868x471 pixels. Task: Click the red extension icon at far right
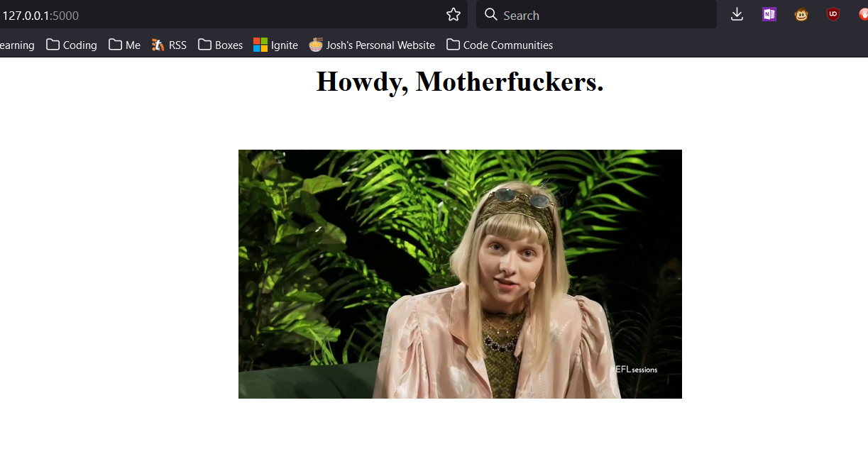point(862,14)
